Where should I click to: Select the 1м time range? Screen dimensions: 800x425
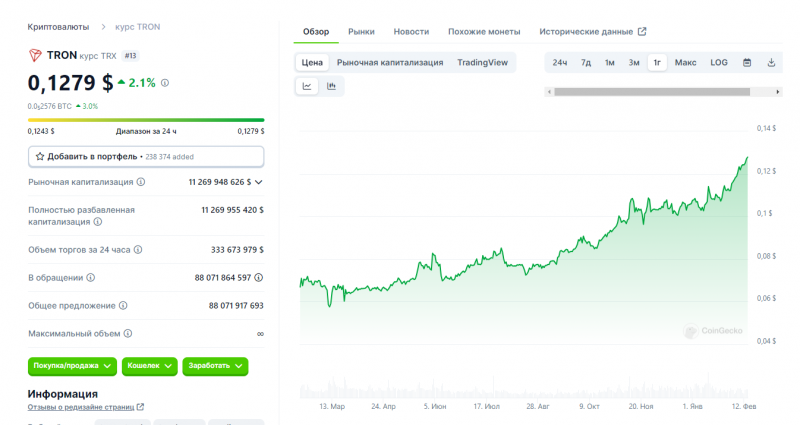[610, 62]
